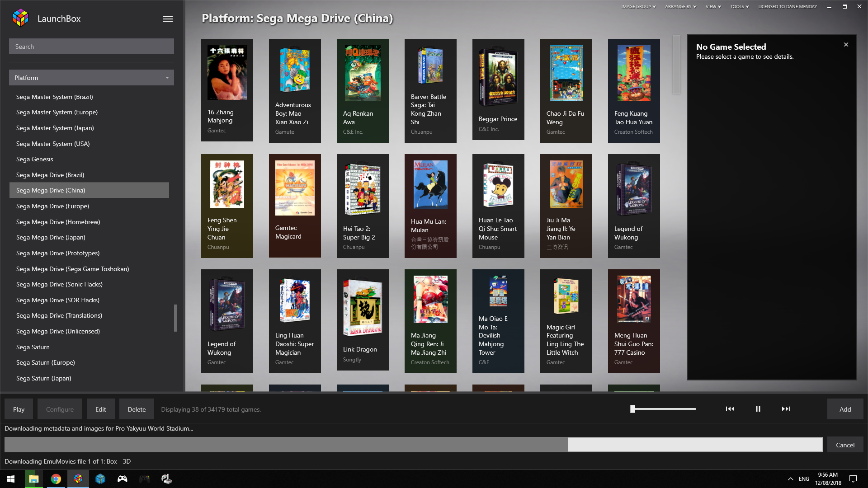The width and height of the screenshot is (868, 488).
Task: Click the platform list scrollbar
Action: coord(175,318)
